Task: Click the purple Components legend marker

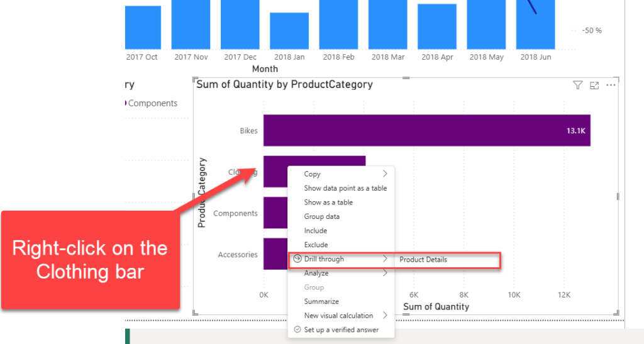Action: 125,103
